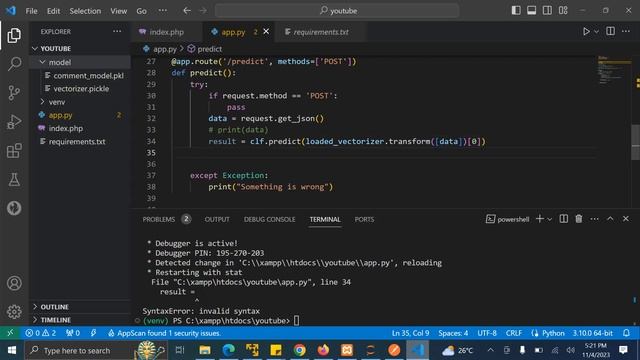Open vectorizer.pickle in explorer

tap(81, 89)
